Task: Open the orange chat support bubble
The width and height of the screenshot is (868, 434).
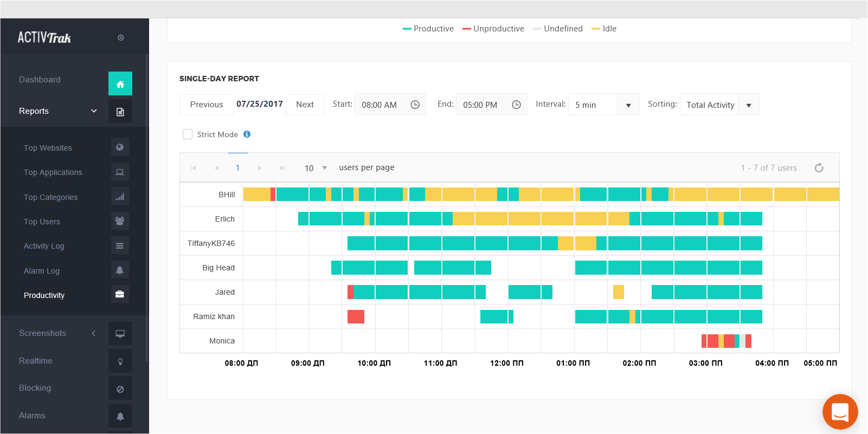Action: tap(840, 412)
